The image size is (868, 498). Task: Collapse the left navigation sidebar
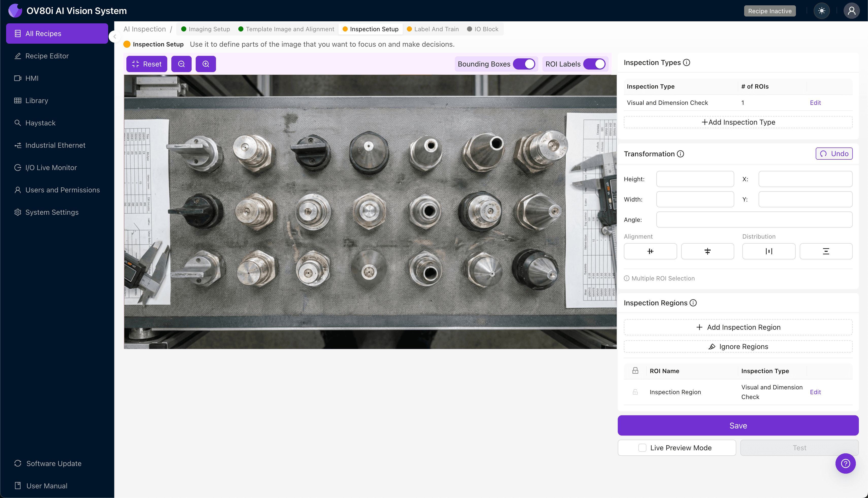pos(114,37)
